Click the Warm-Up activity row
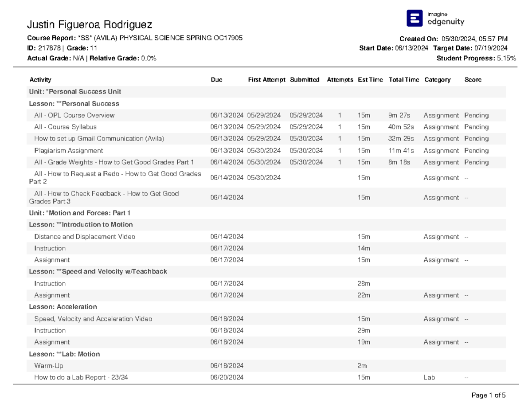The height and width of the screenshot is (411, 532). pos(266,366)
